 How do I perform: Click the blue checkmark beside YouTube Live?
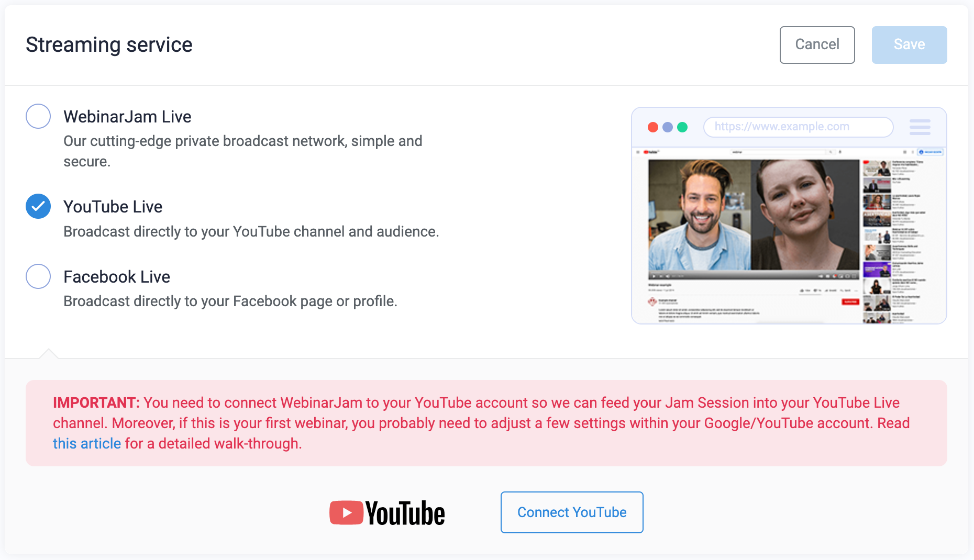click(x=38, y=206)
